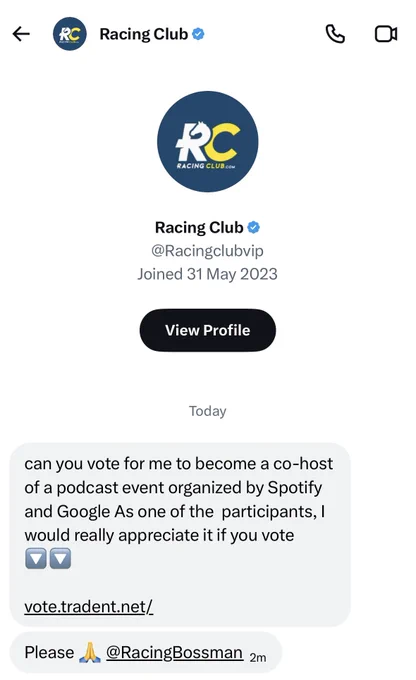Viewport: 416px width, 680px height.
Task: Start a video call with Racing Club
Action: pyautogui.click(x=386, y=34)
